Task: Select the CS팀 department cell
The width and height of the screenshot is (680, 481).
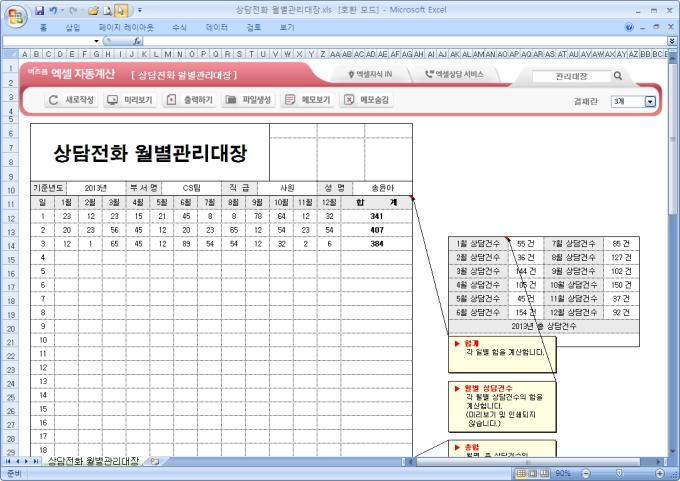Action: point(191,188)
